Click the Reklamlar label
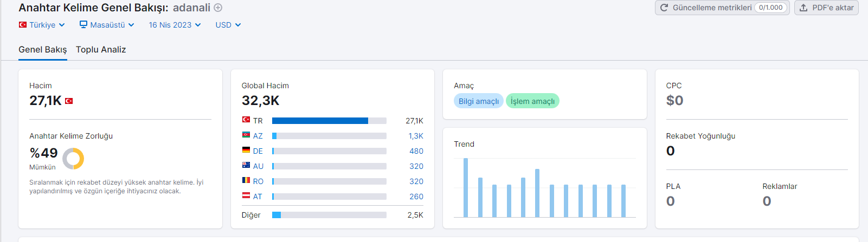This screenshot has height=242, width=868. pos(780,186)
